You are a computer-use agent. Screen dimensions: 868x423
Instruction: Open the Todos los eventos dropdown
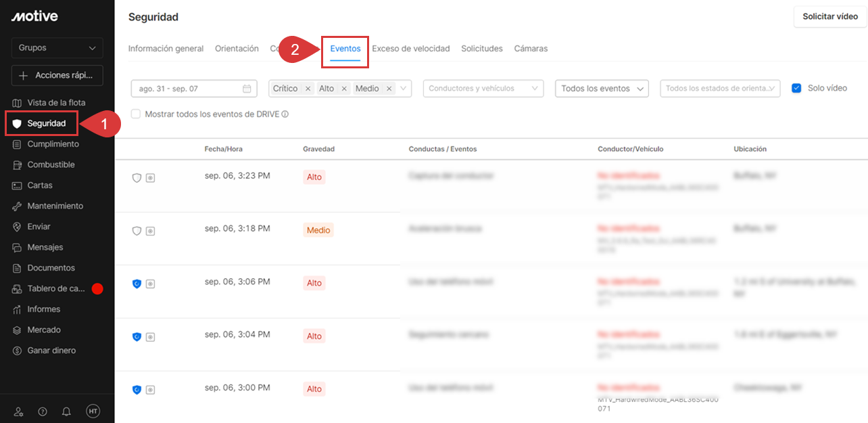pyautogui.click(x=601, y=89)
